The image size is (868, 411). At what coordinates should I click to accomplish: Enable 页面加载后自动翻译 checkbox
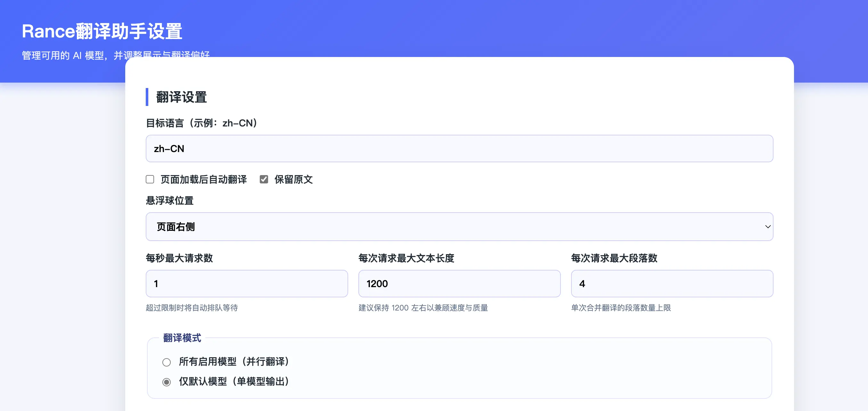point(150,180)
